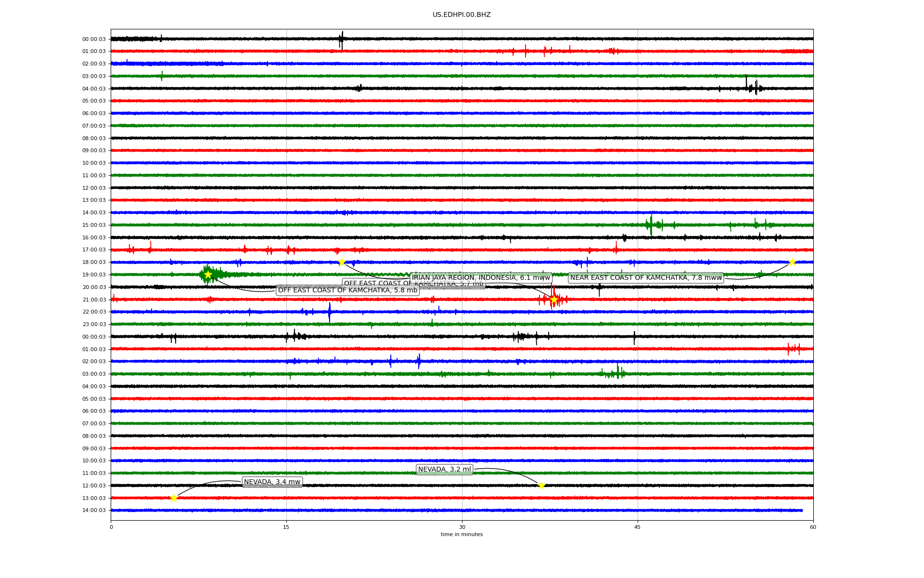
Task: Click the star near minute 20 on the 18:00:03 trace
Action: coord(342,262)
